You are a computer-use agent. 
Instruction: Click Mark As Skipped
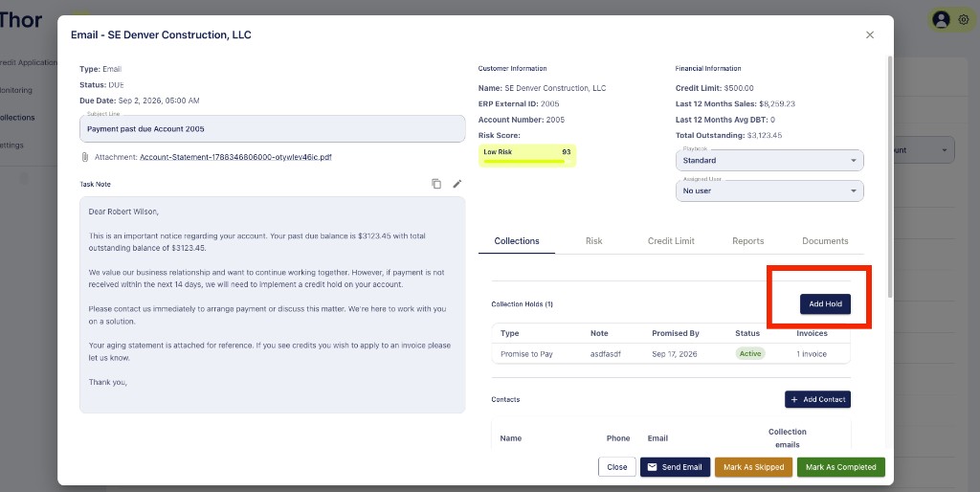[754, 467]
